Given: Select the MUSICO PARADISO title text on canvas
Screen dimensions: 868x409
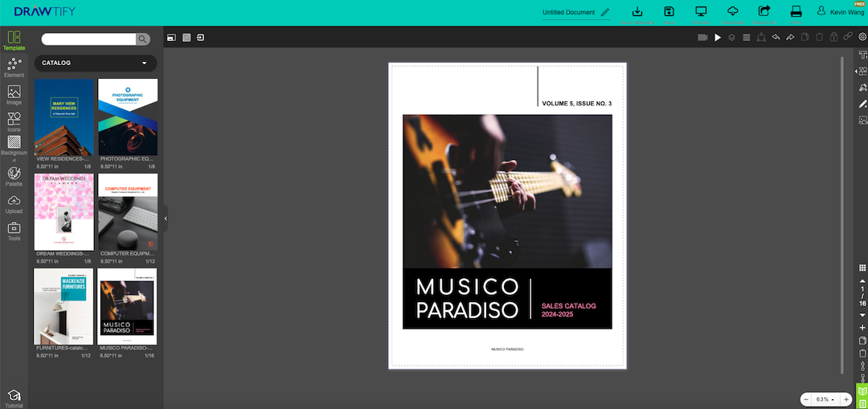Looking at the screenshot, I should click(467, 299).
